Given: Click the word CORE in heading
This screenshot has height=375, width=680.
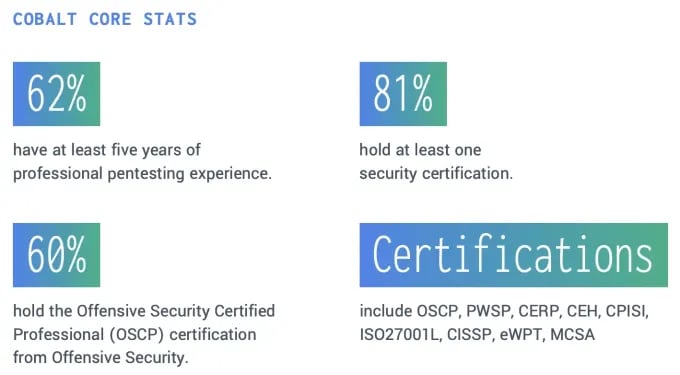Looking at the screenshot, I should [110, 19].
